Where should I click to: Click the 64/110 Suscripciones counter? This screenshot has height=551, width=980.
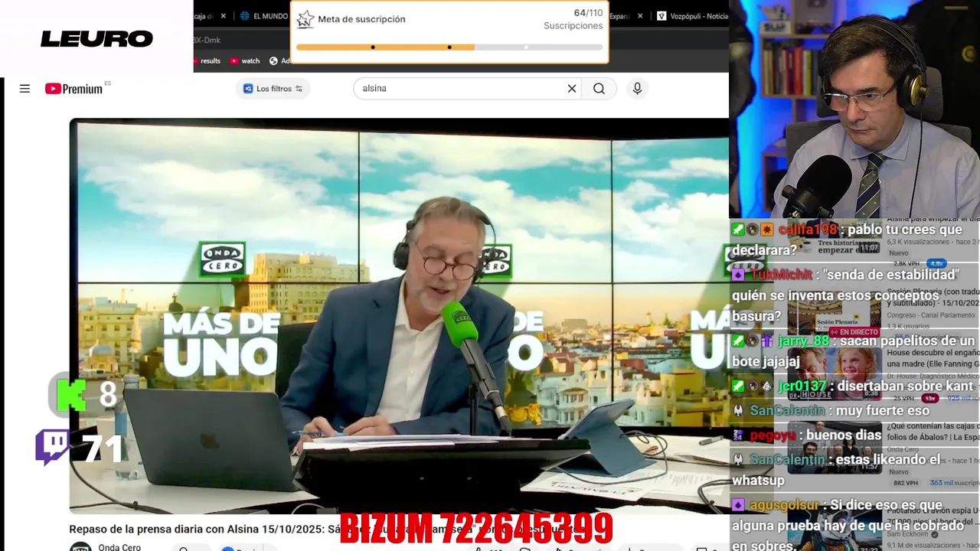pos(573,19)
